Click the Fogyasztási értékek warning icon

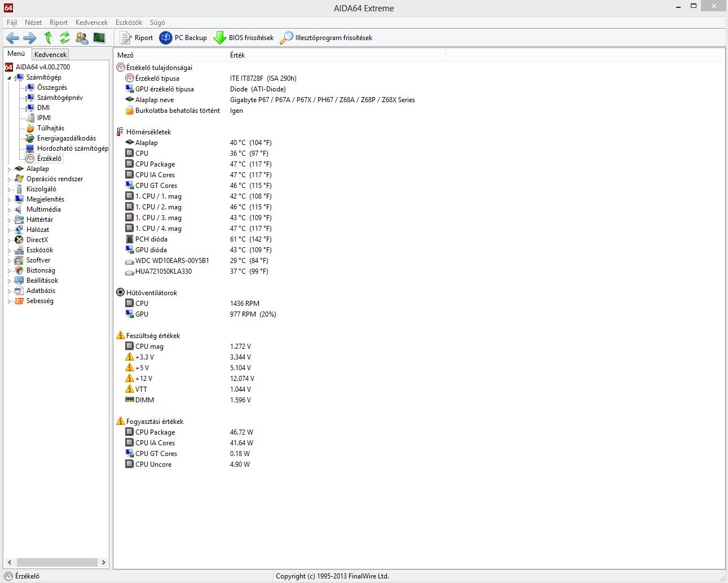click(120, 422)
